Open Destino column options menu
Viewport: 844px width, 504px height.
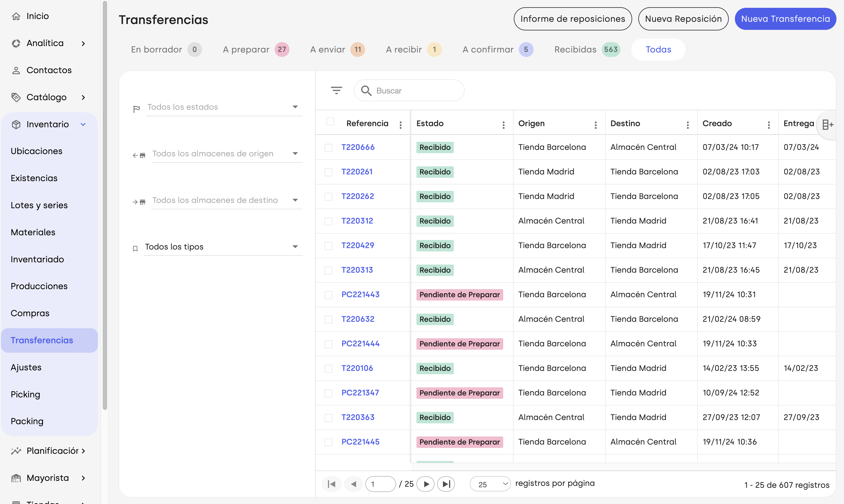688,125
